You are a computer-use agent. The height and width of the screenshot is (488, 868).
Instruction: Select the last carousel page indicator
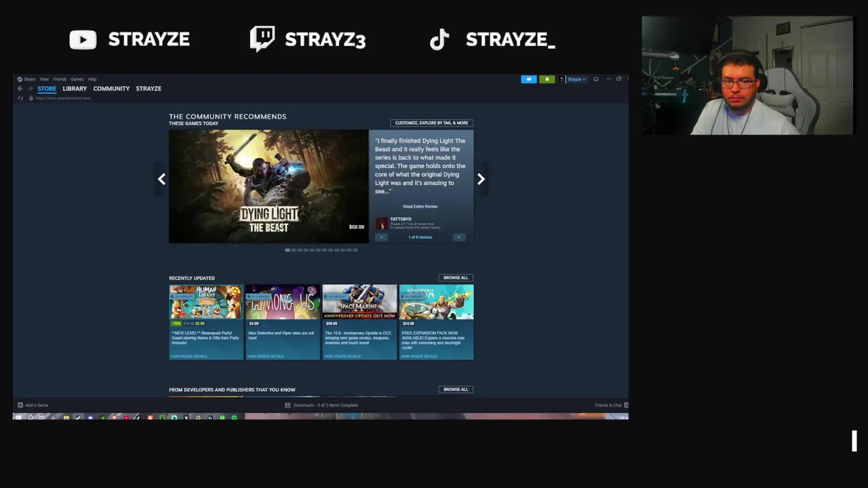pos(355,250)
